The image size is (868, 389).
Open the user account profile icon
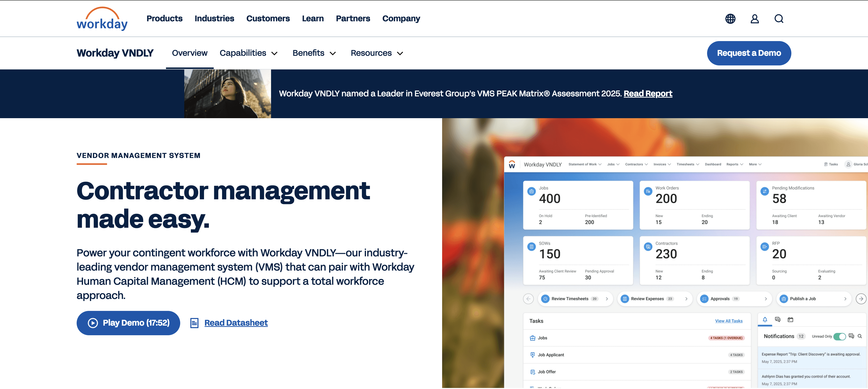click(755, 19)
